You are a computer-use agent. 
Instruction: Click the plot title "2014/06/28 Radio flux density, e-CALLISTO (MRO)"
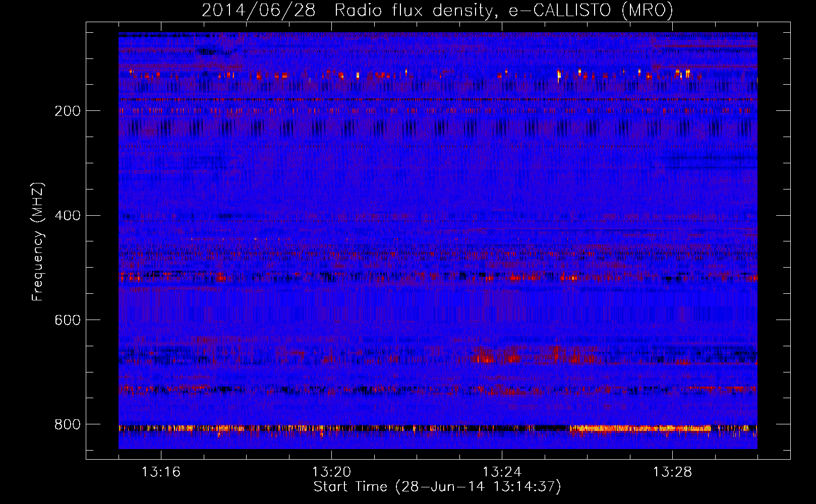[437, 10]
